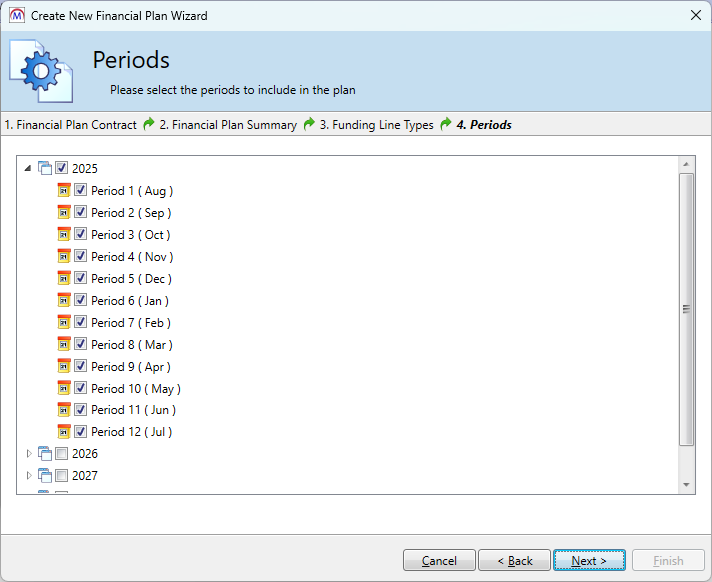
Task: Expand the 2027 tree node
Action: click(28, 476)
